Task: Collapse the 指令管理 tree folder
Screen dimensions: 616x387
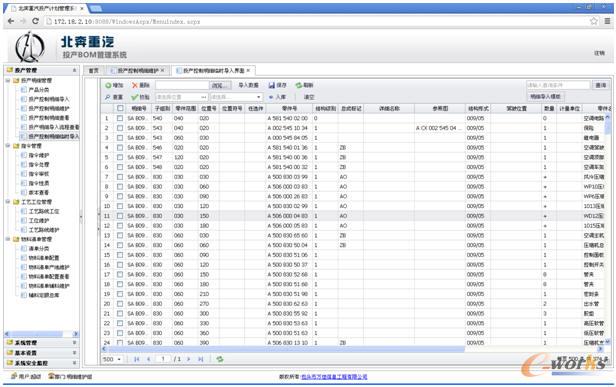Action: point(7,146)
